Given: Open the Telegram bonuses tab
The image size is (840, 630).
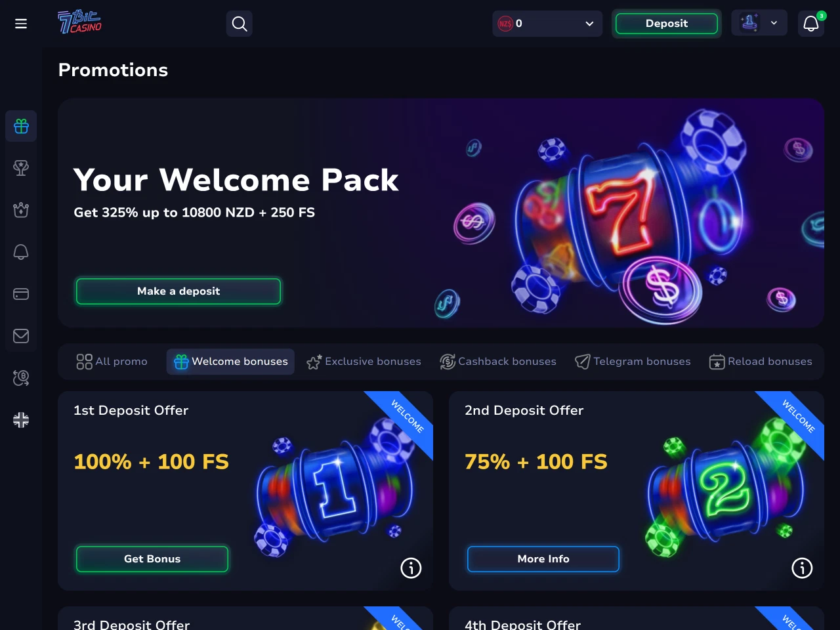Looking at the screenshot, I should (633, 362).
